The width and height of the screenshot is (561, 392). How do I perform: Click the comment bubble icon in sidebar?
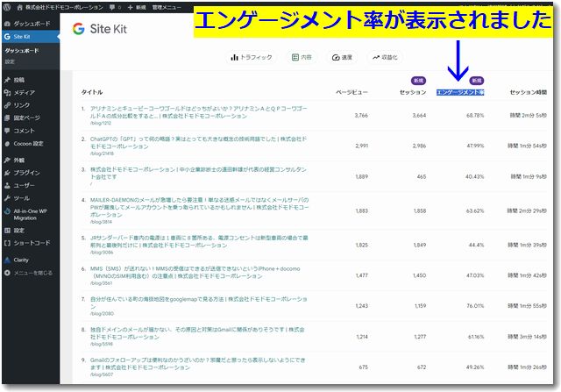tap(7, 131)
